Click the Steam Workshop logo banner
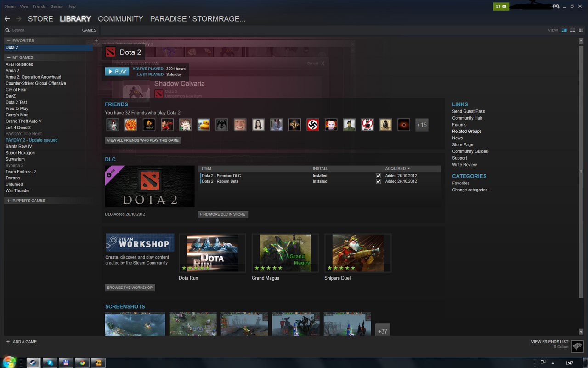588x368 pixels. click(140, 242)
